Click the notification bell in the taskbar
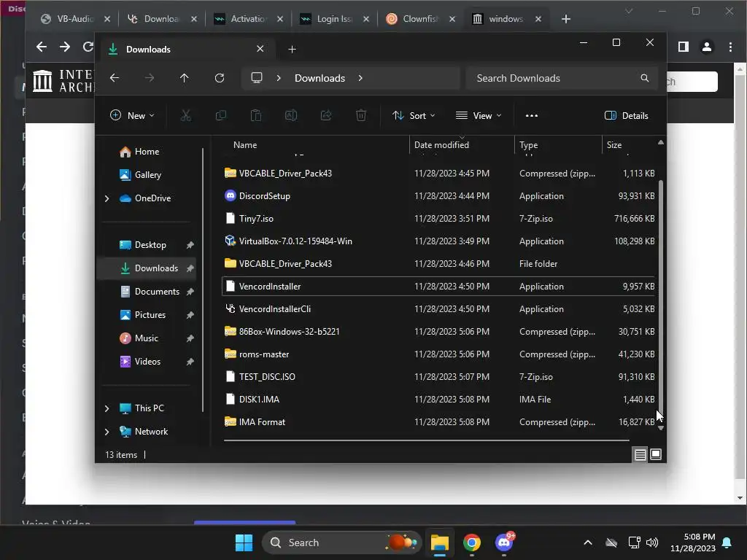The height and width of the screenshot is (560, 747). click(727, 542)
